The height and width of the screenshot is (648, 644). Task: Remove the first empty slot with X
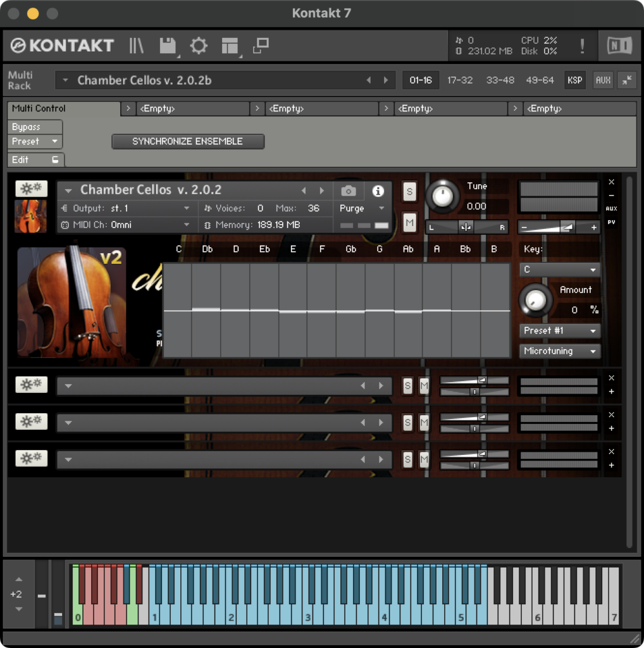tap(612, 378)
